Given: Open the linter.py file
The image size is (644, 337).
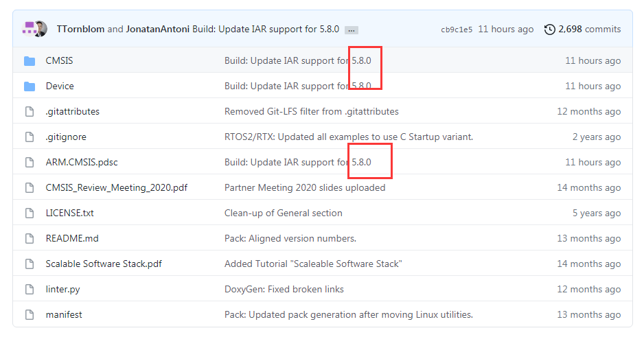Looking at the screenshot, I should pos(62,290).
